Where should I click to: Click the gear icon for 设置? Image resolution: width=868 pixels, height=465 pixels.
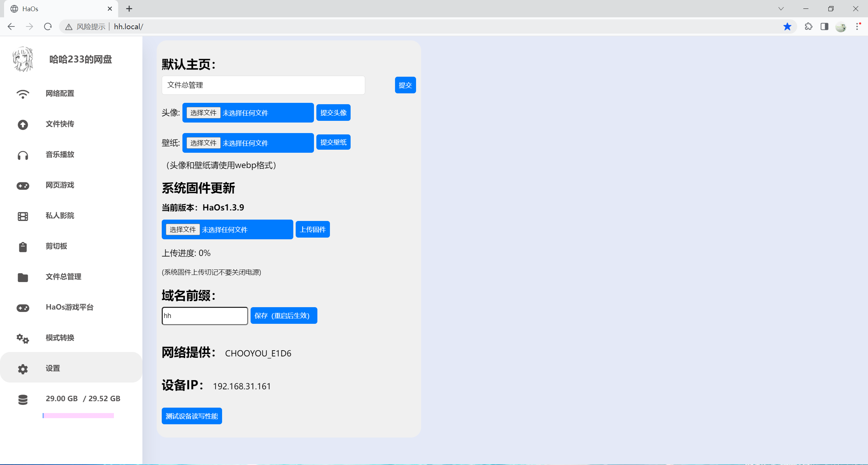click(23, 369)
